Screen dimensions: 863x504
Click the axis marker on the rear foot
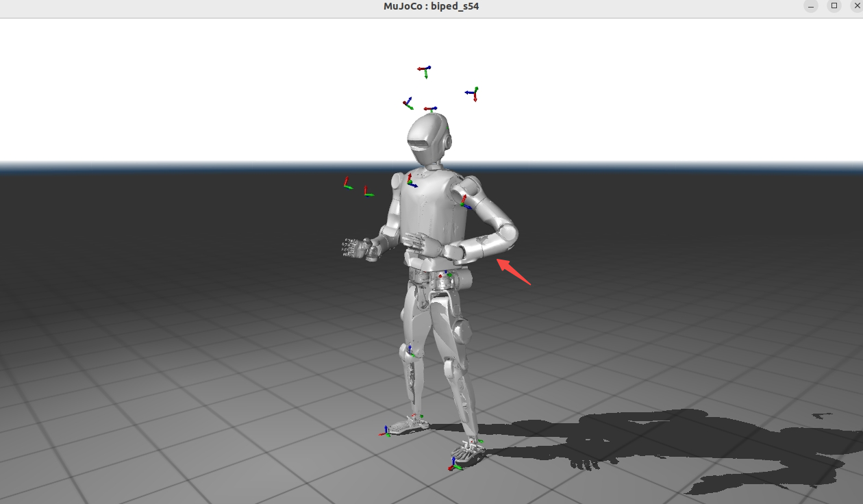pyautogui.click(x=387, y=431)
